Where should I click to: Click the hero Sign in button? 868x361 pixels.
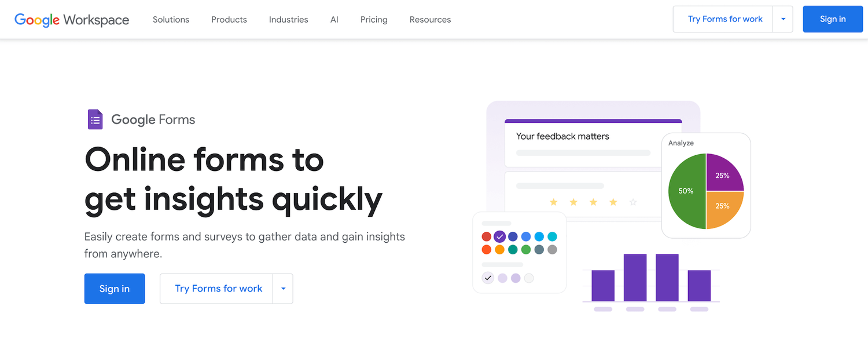[x=115, y=289]
